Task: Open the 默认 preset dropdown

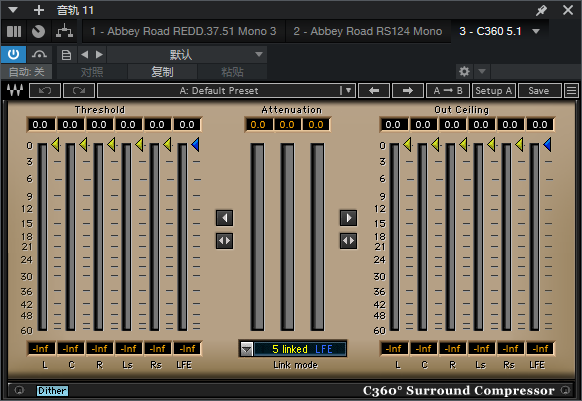Action: (x=187, y=55)
